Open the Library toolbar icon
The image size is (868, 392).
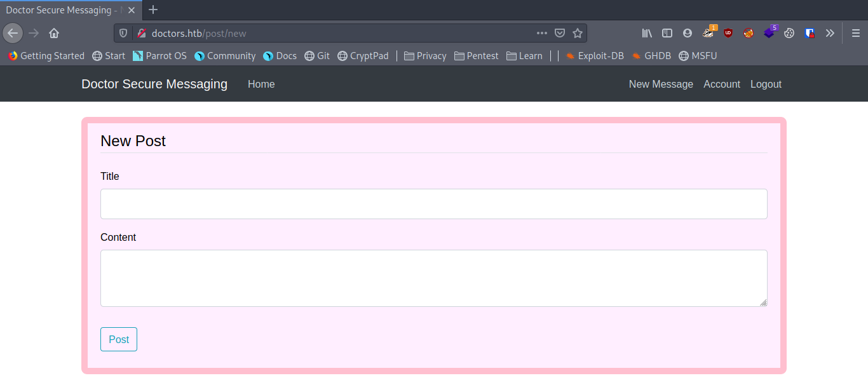pos(647,33)
